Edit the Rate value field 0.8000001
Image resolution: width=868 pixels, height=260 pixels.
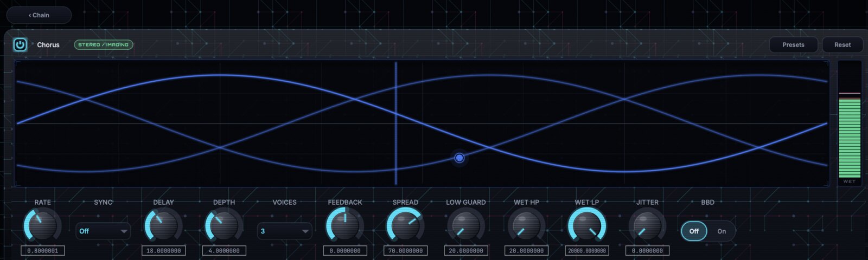click(x=43, y=251)
